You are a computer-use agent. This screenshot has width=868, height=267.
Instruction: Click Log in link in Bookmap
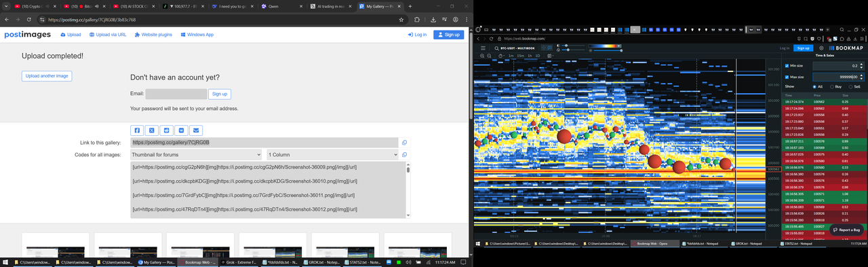point(784,48)
